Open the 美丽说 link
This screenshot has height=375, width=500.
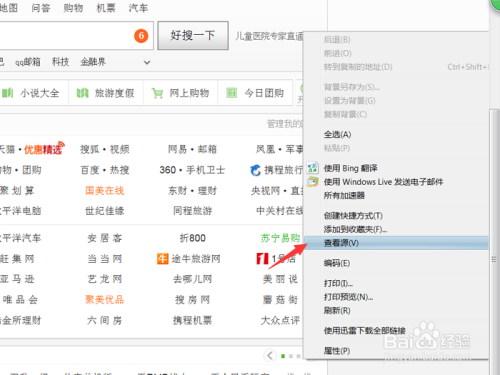tap(280, 279)
